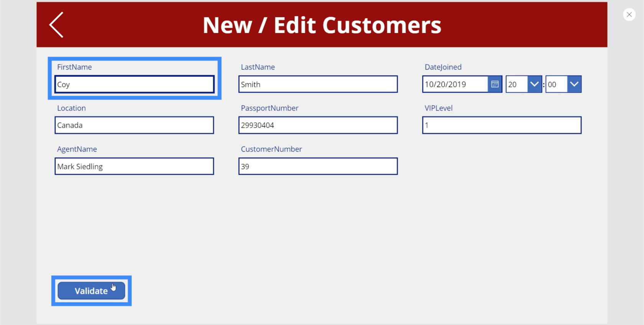Click the Location field containing Canada
The height and width of the screenshot is (325, 644).
pyautogui.click(x=134, y=125)
